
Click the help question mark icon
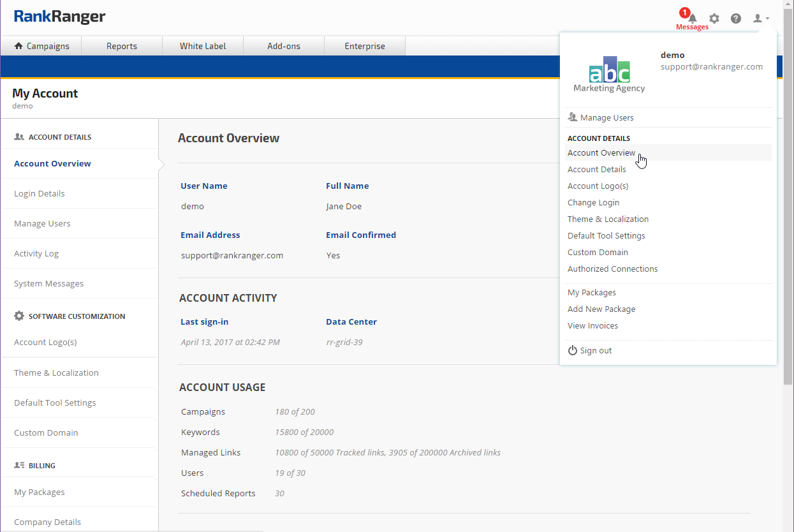[736, 18]
